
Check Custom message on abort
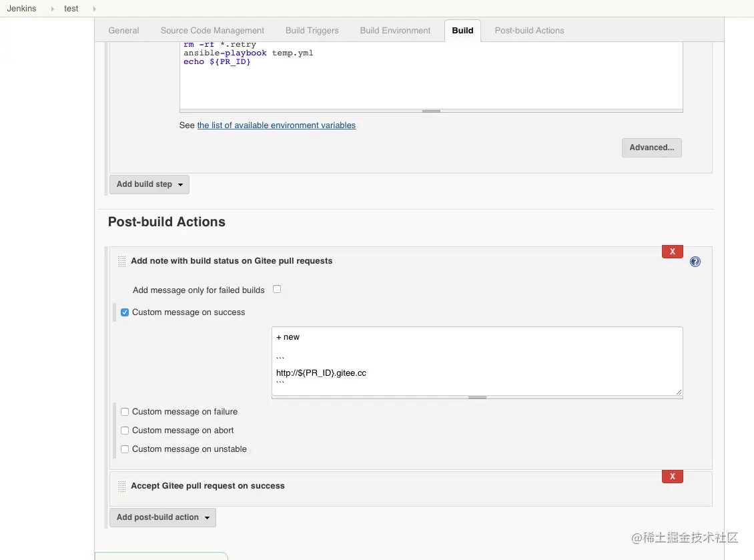click(125, 431)
